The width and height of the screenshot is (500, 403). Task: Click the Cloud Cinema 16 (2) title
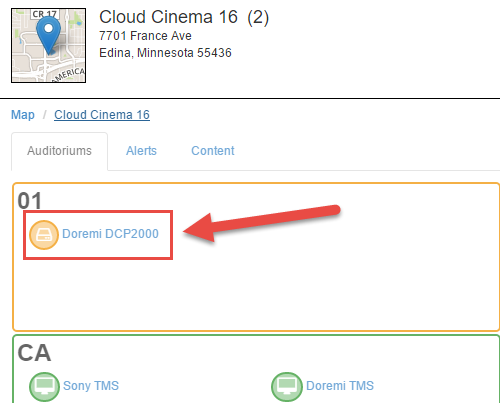[x=184, y=17]
